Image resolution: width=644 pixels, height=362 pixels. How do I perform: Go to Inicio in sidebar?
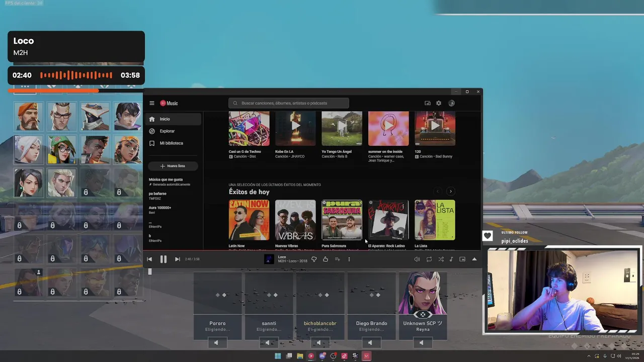click(173, 119)
